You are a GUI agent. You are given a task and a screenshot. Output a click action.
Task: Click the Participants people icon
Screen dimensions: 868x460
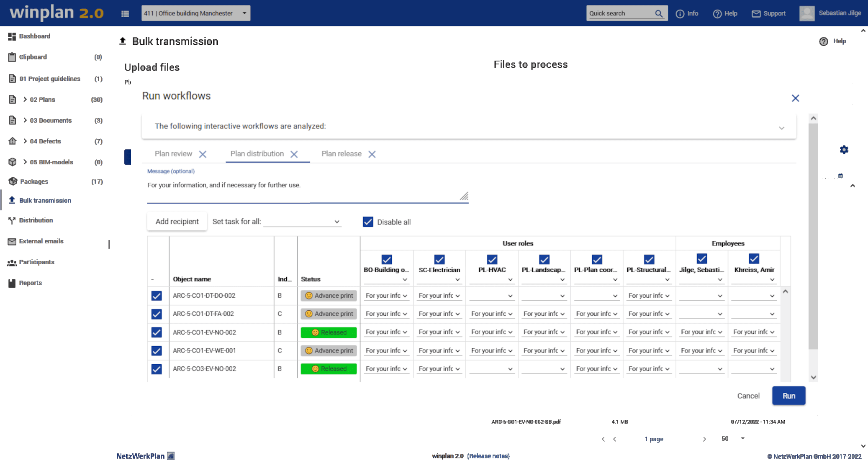point(12,262)
